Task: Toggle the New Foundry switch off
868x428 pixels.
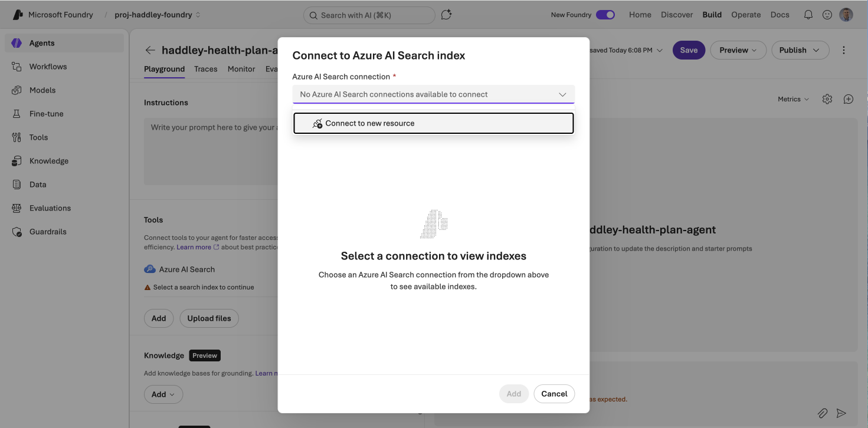Action: pyautogui.click(x=605, y=14)
